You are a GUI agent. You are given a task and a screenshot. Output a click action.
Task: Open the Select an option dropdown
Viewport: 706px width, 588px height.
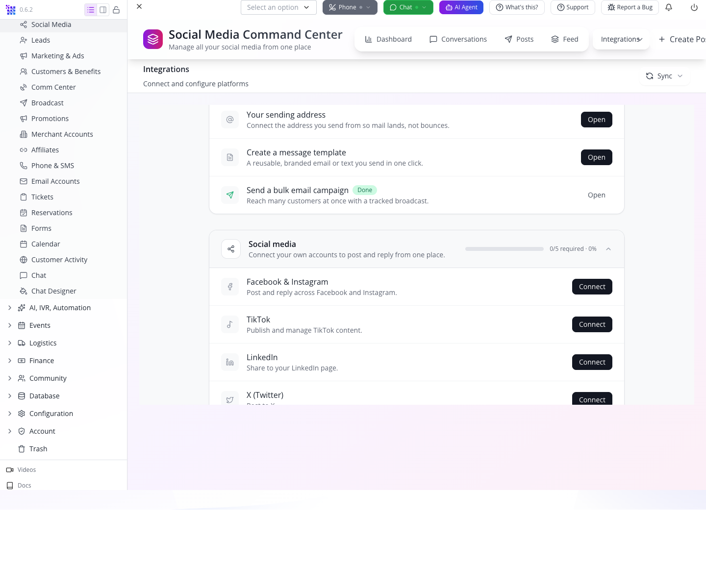click(278, 7)
